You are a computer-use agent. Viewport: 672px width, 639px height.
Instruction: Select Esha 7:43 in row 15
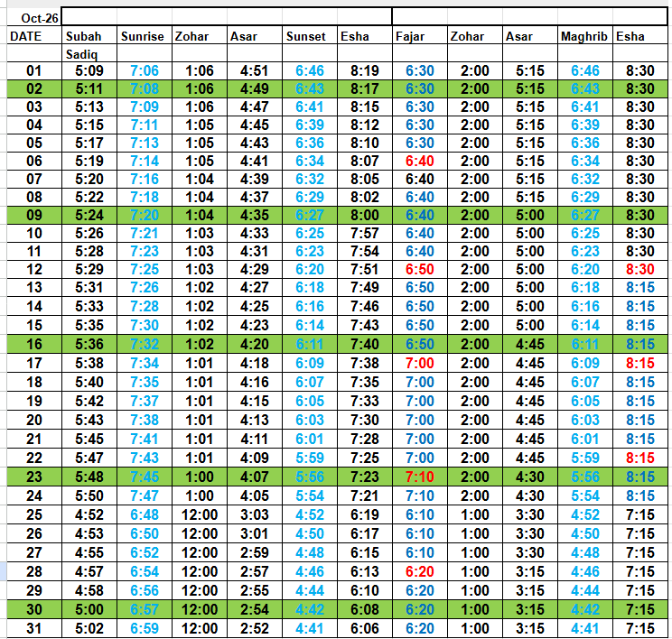point(365,325)
